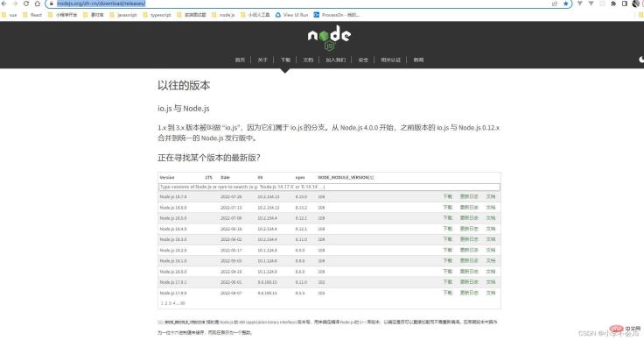Viewport: 644px width, 340px height.
Task: Open the browser side panel icon
Action: point(624,4)
